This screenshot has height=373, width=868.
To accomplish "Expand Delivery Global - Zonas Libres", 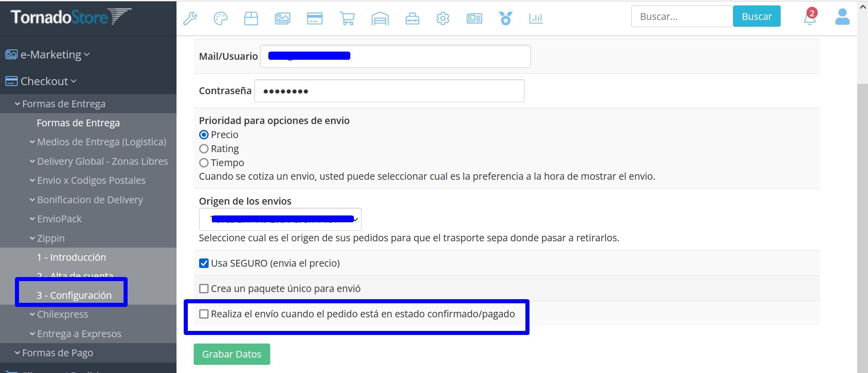I will [x=99, y=162].
